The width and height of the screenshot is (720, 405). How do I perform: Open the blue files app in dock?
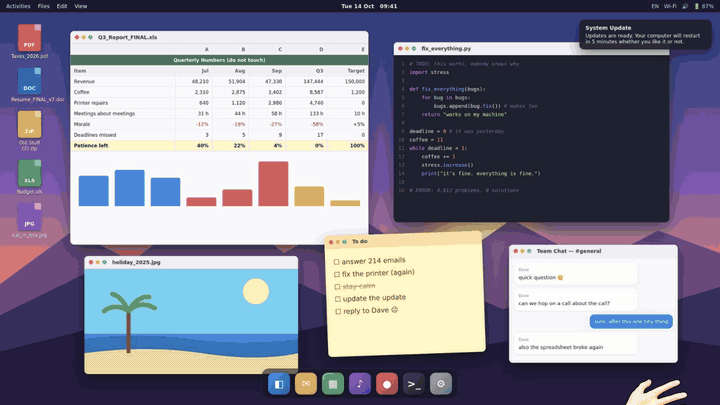pos(279,384)
